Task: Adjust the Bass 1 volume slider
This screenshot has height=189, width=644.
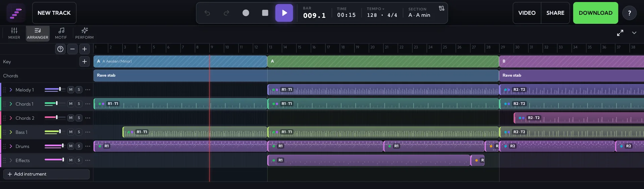Action: 54,132
